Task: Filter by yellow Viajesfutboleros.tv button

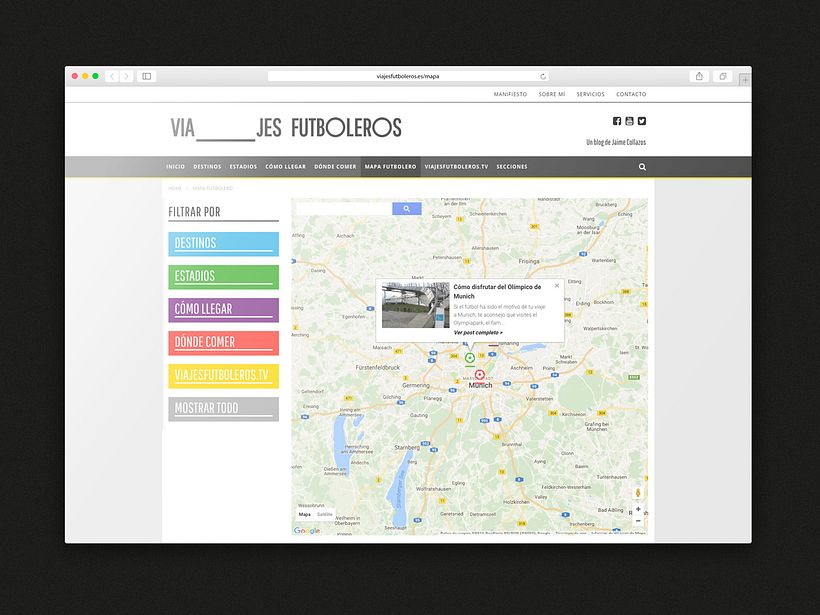Action: (x=223, y=376)
